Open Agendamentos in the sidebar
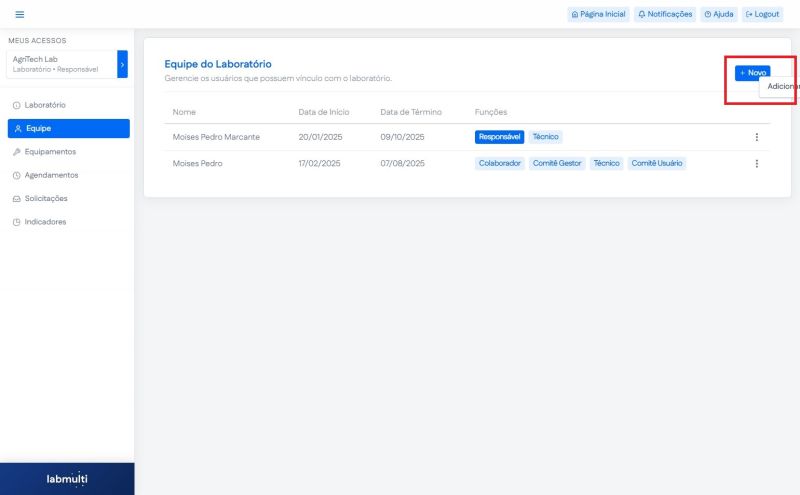The height and width of the screenshot is (495, 800). [51, 175]
